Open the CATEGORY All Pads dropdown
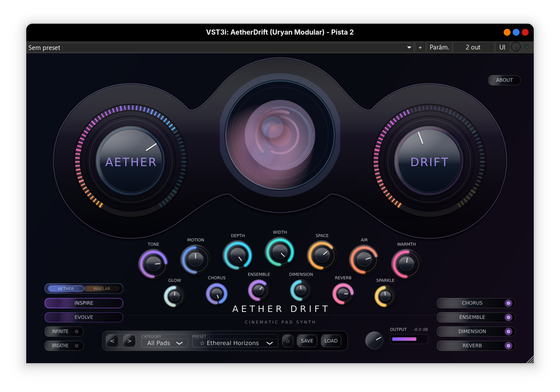Viewport: 560px width, 392px height. tap(165, 343)
